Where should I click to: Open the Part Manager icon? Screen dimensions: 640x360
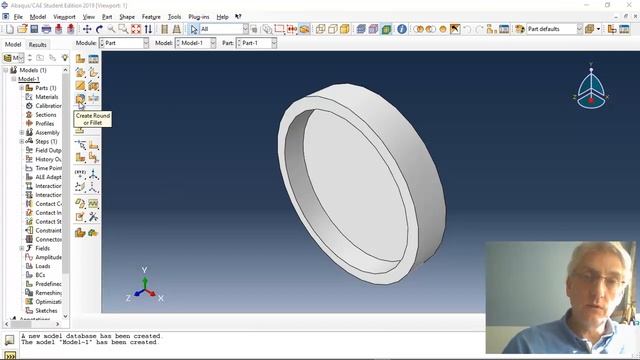[93, 59]
